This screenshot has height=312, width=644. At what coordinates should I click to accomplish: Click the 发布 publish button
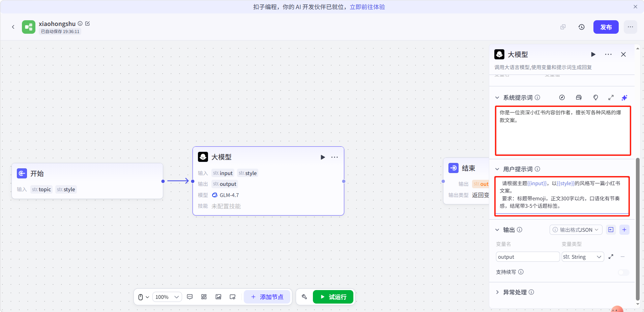tap(606, 27)
